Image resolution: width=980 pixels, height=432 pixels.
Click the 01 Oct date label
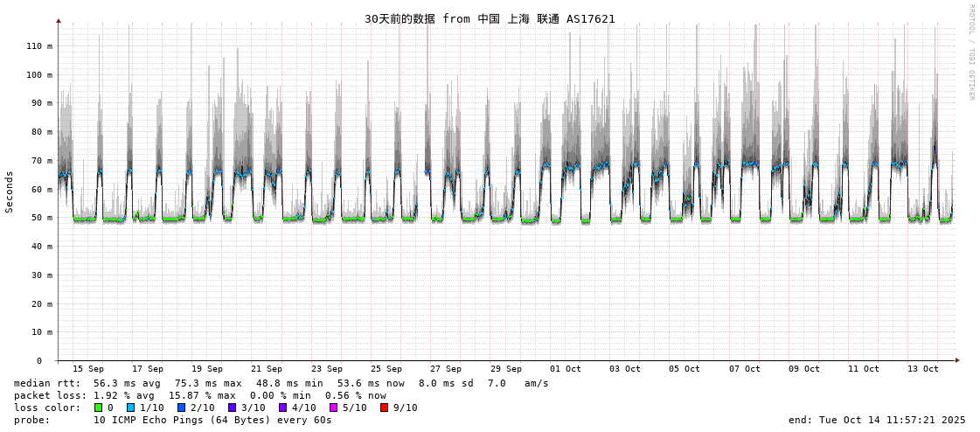566,369
